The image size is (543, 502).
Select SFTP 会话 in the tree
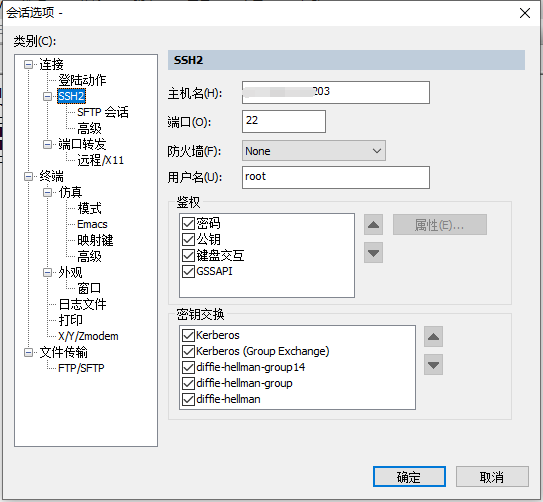(103, 112)
